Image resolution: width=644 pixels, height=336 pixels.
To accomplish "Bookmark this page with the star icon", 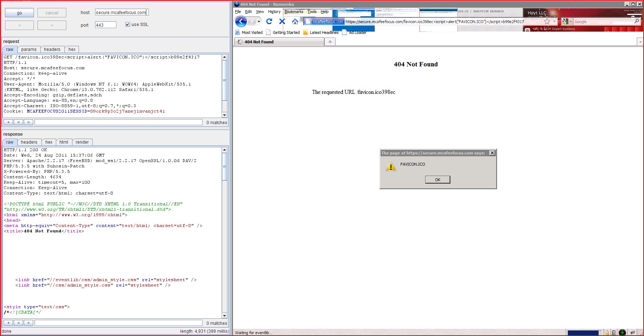I will click(x=547, y=22).
